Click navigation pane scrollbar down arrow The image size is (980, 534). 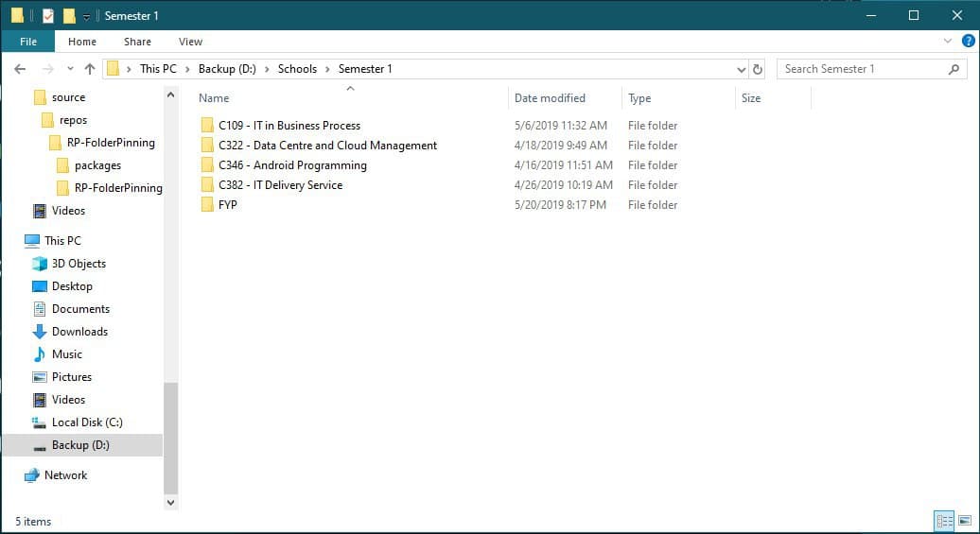170,502
